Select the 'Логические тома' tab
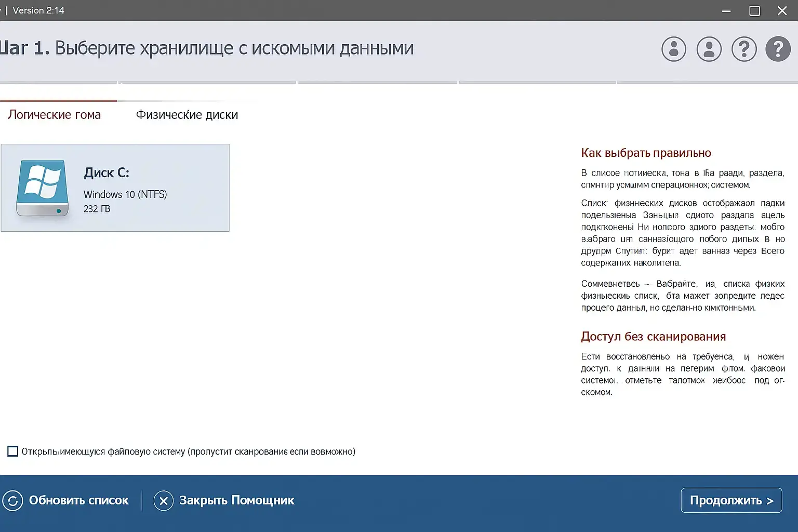This screenshot has width=798, height=532. 54,115
